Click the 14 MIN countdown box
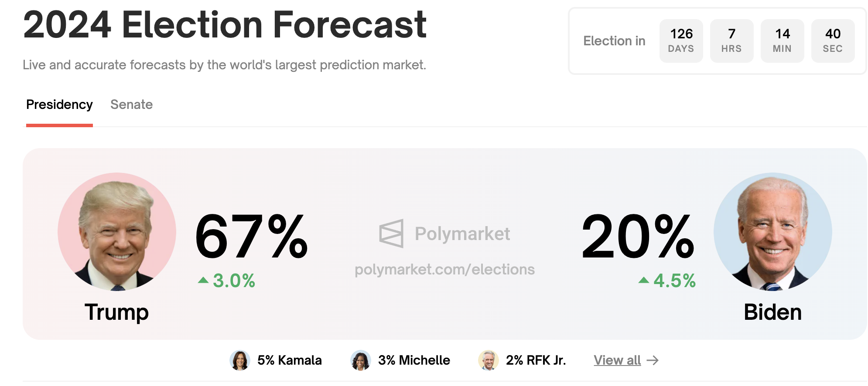 pyautogui.click(x=782, y=41)
